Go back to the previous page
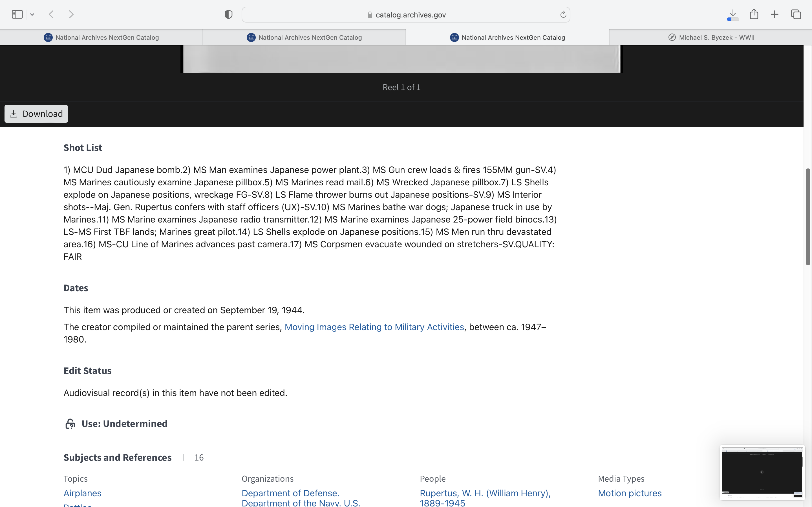812x507 pixels. (x=51, y=14)
